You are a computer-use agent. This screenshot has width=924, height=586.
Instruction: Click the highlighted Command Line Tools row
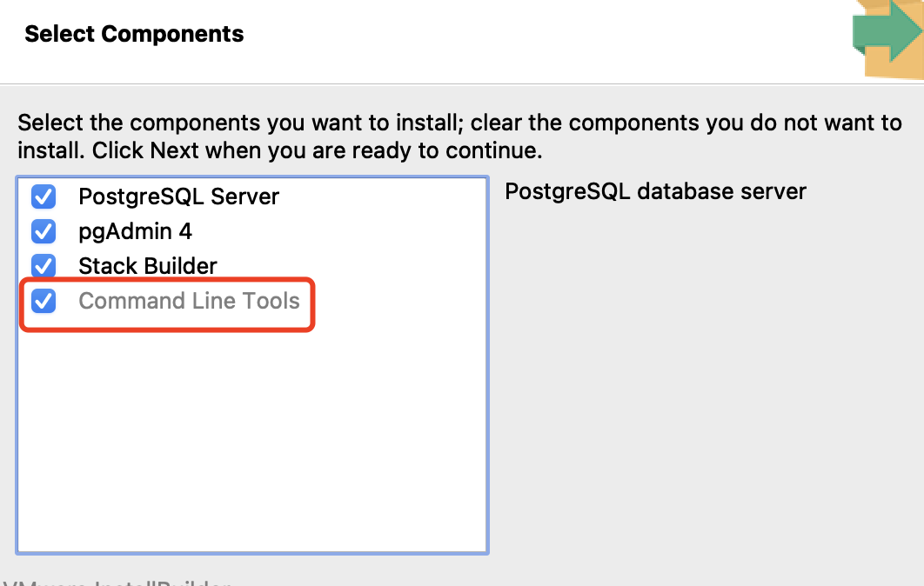tap(165, 301)
